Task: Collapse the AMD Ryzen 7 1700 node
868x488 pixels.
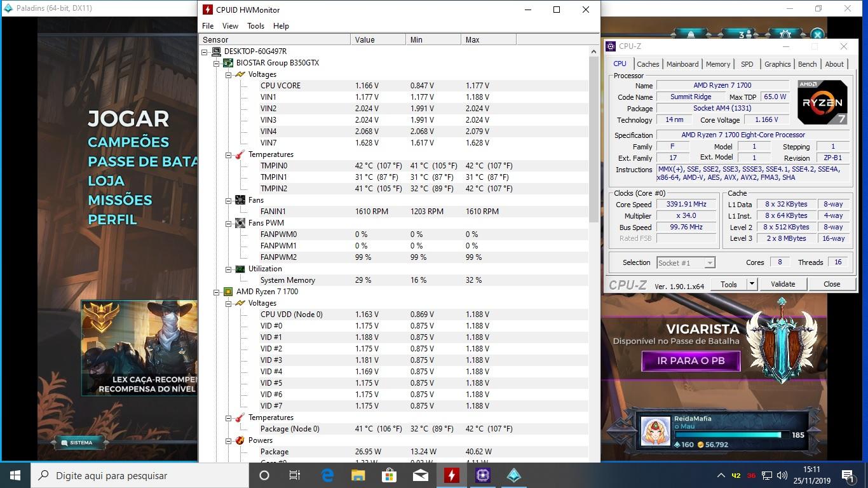Action: pos(217,292)
